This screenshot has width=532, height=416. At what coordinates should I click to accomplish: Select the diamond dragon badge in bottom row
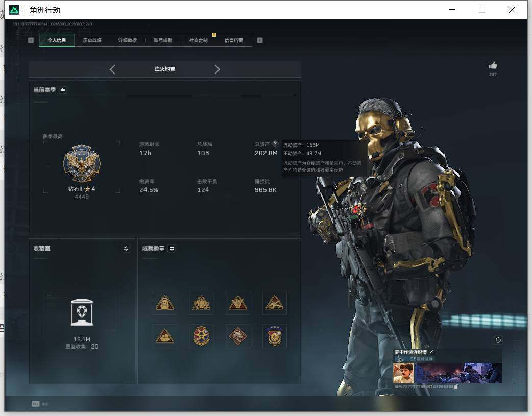point(238,336)
